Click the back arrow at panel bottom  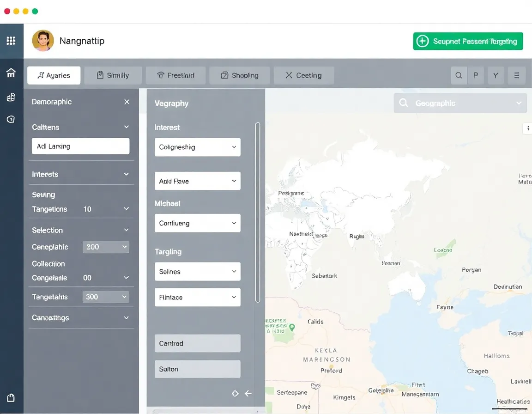pos(248,393)
